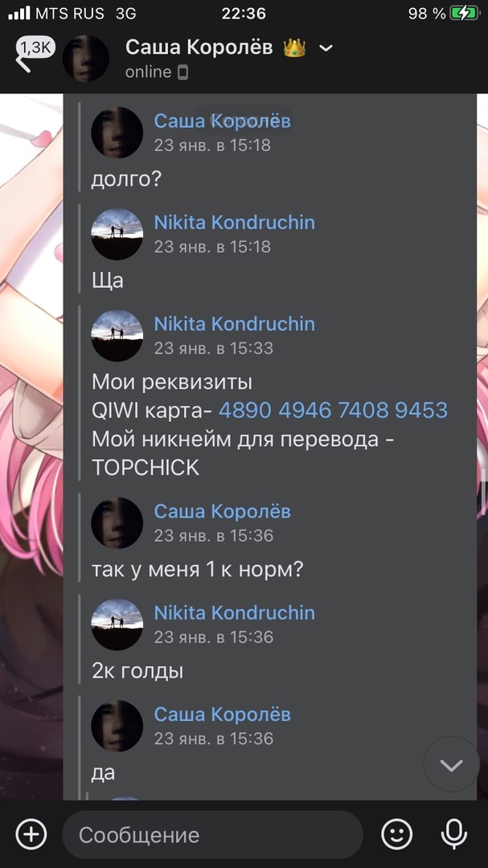Open QIWI card number 4890 4946 7408 9453
The height and width of the screenshot is (868, 488).
tap(333, 410)
